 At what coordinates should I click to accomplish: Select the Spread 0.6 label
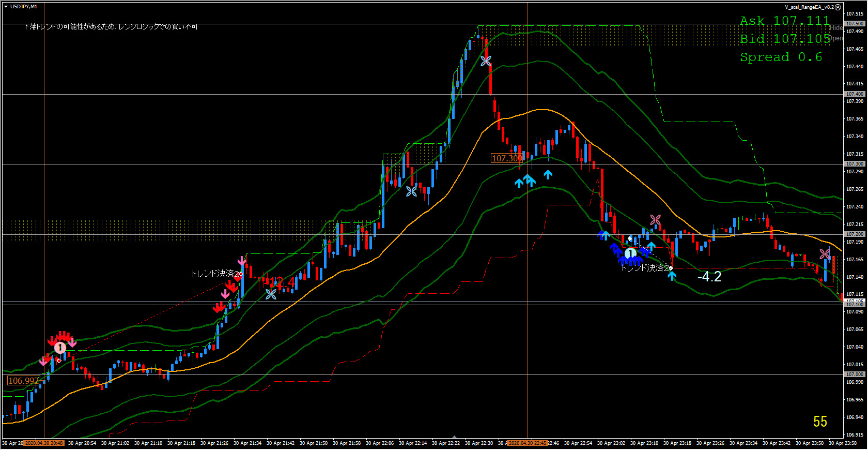(781, 57)
